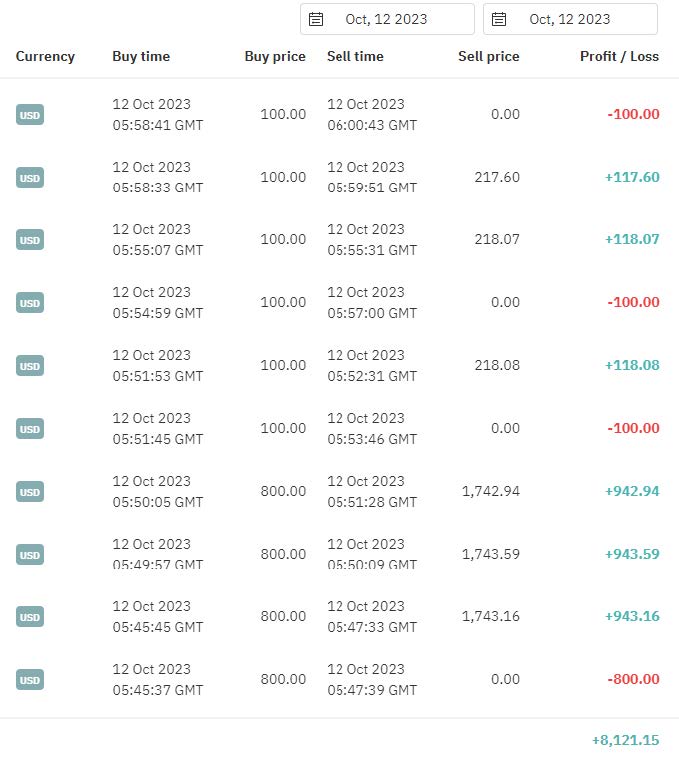Click USD badge for 05:58:33 trade

(x=30, y=178)
